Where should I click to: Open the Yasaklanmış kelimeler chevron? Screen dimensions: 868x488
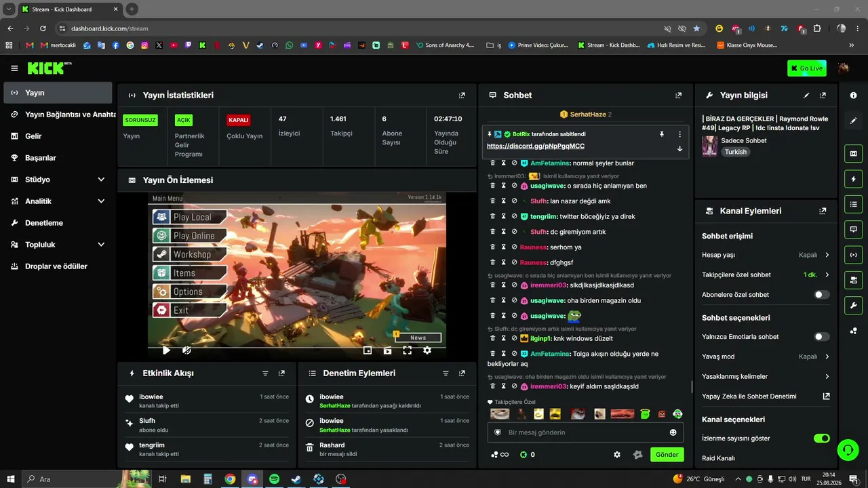[827, 377]
